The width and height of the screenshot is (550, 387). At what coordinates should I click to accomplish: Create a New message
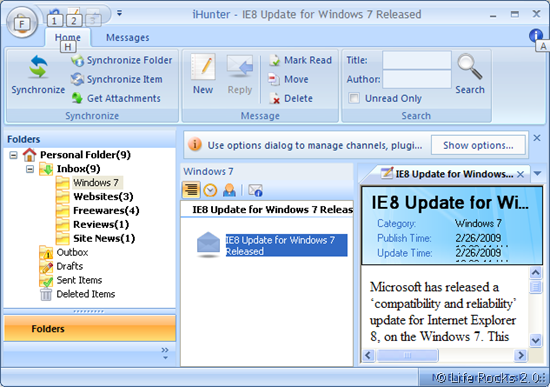point(203,74)
